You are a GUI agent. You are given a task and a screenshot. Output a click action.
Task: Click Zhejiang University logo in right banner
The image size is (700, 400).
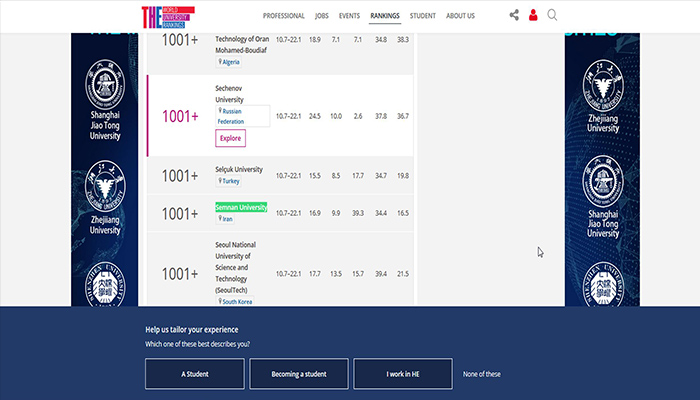coord(603,86)
